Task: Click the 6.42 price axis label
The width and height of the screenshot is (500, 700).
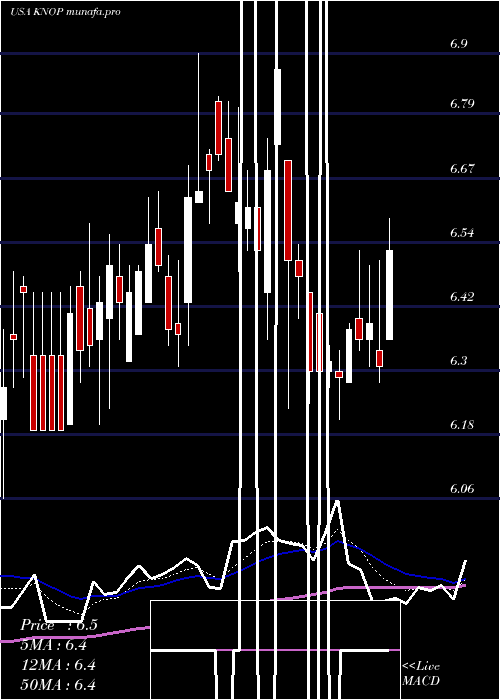Action: [462, 297]
